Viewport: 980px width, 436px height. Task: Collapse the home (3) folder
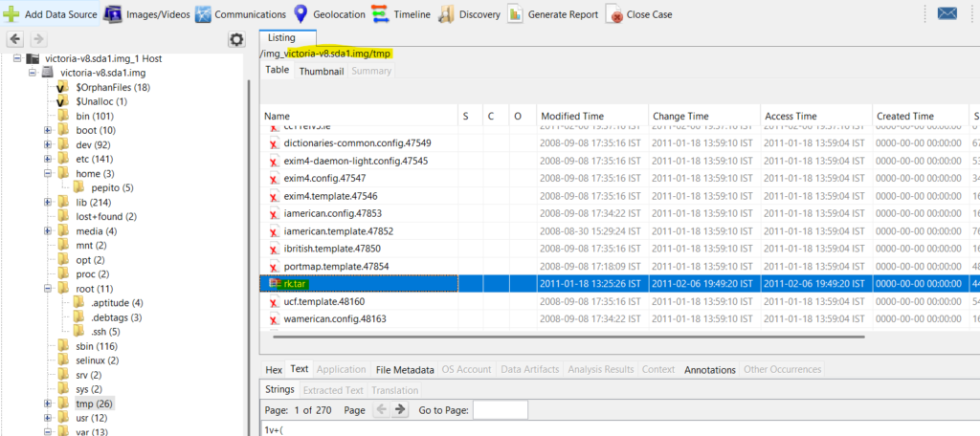(x=48, y=174)
